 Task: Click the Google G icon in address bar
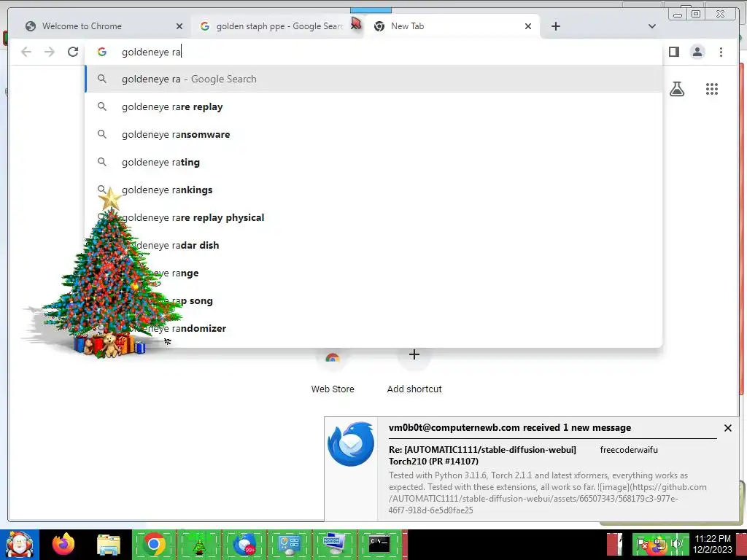(x=102, y=52)
